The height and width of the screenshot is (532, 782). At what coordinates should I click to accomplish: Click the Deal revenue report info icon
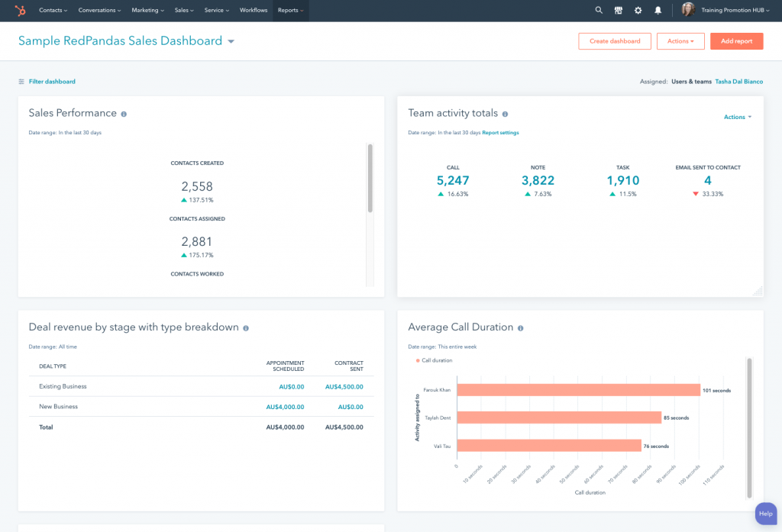click(x=245, y=327)
